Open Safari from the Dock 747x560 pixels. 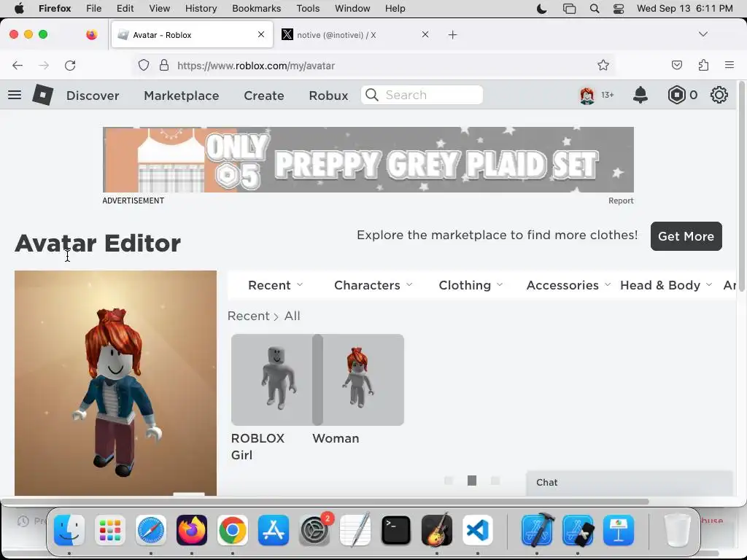coord(151,530)
